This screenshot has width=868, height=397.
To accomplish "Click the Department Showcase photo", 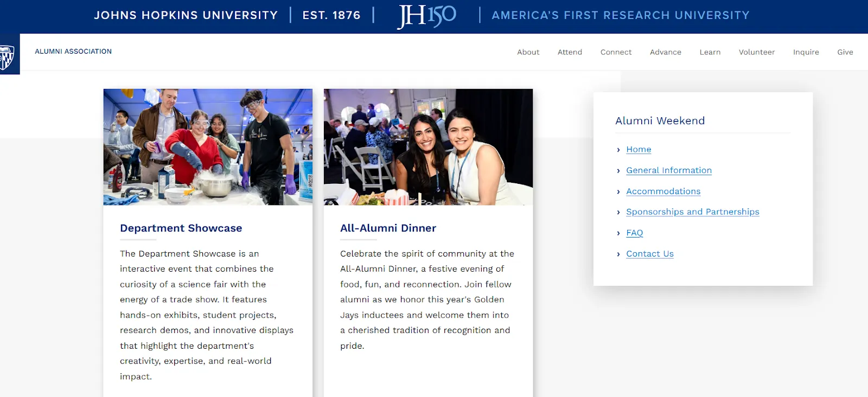I will point(208,147).
